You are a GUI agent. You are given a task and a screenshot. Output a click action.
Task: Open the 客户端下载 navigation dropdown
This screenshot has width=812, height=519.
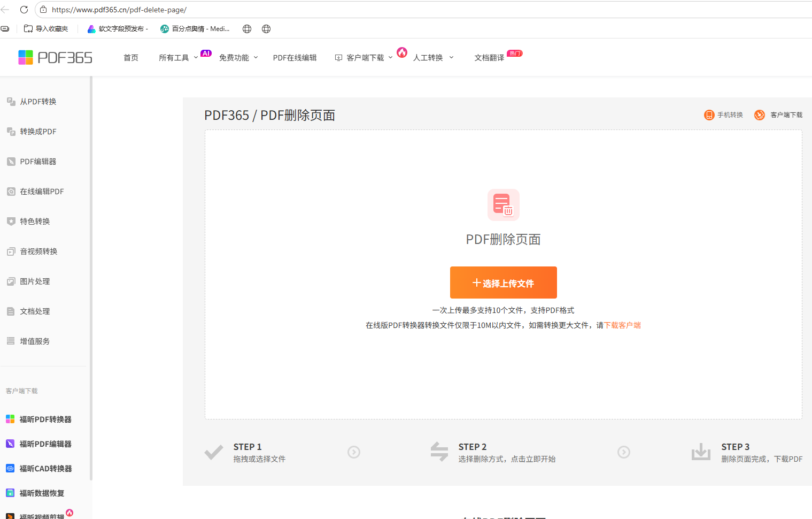pos(365,58)
